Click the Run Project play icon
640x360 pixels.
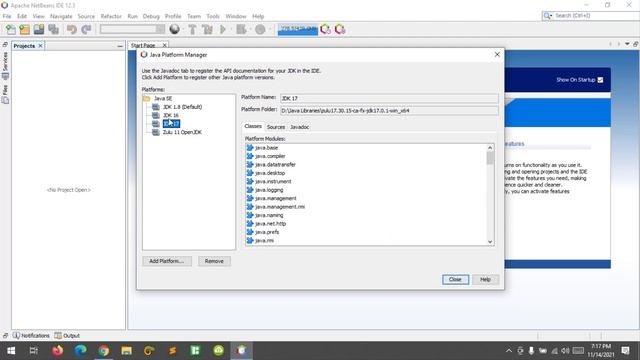point(223,29)
